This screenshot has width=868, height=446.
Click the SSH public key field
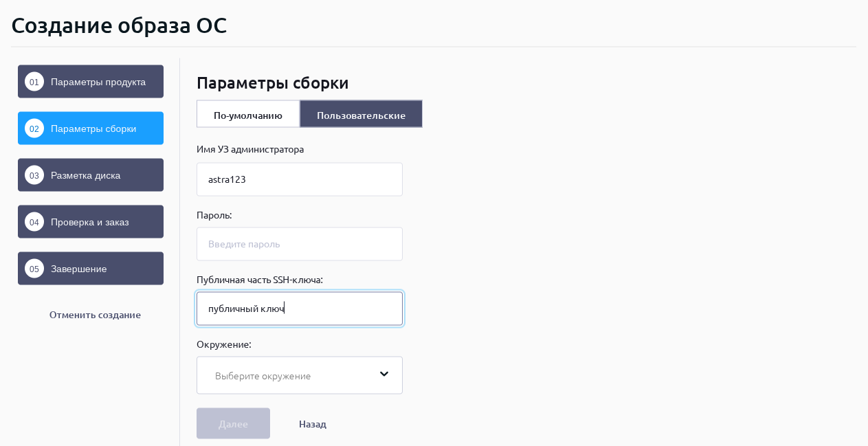[300, 309]
